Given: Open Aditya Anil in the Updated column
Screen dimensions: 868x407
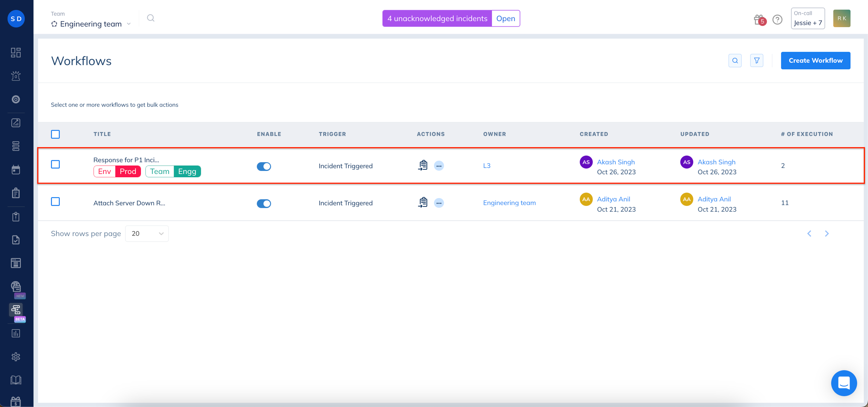Looking at the screenshot, I should pyautogui.click(x=714, y=199).
